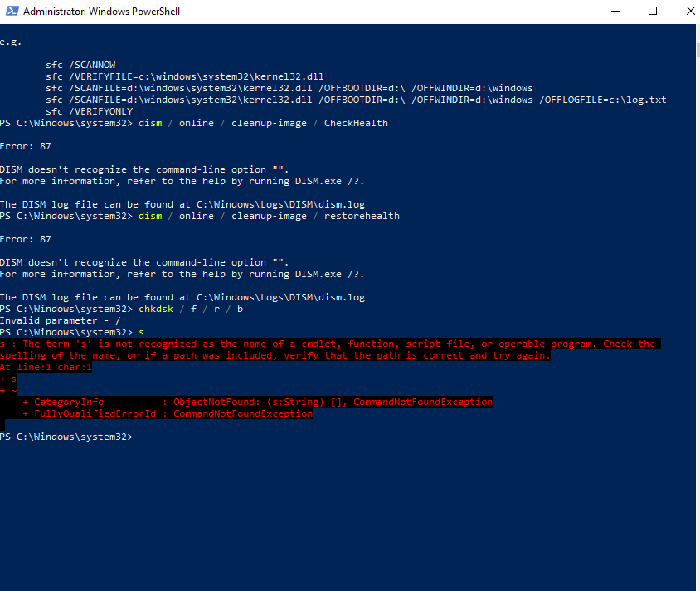Click the first 'Error: 87' line
The height and width of the screenshot is (591, 700).
coord(26,146)
